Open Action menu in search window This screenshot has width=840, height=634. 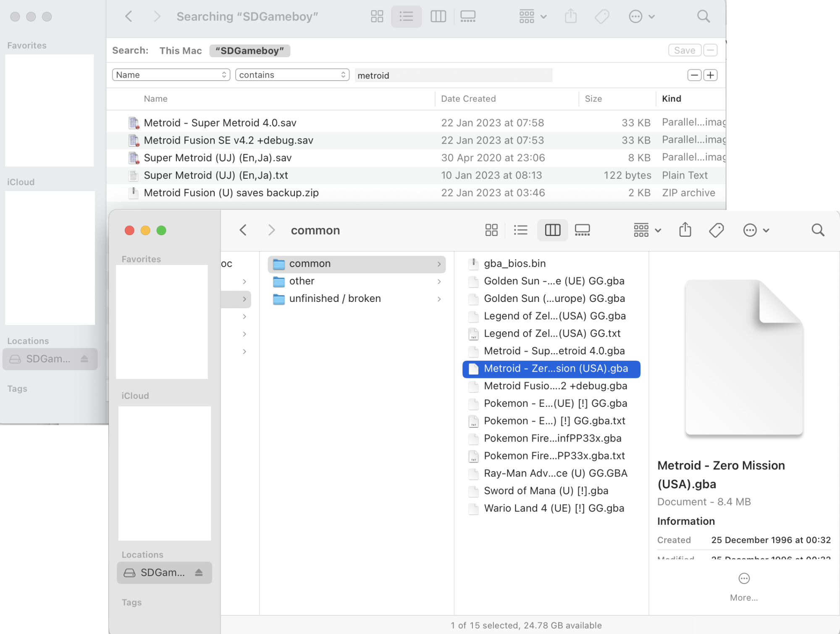(x=641, y=16)
